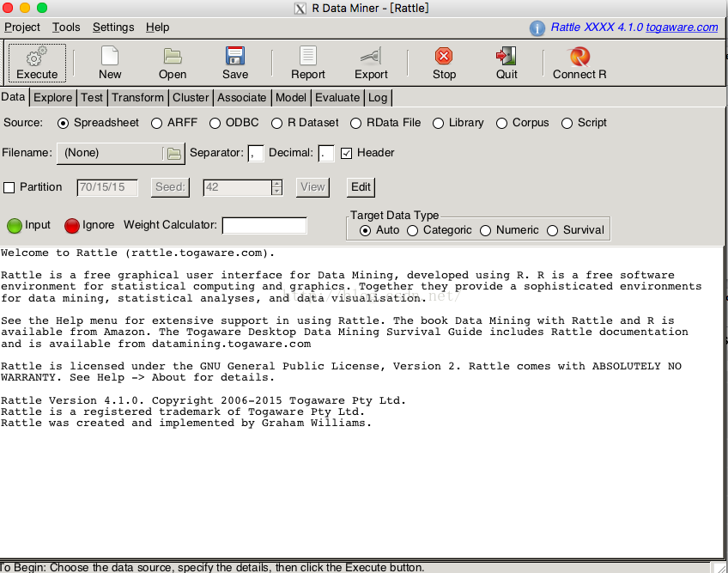Click the Separator input field
Viewport: 728px width, 573px height.
click(x=256, y=154)
